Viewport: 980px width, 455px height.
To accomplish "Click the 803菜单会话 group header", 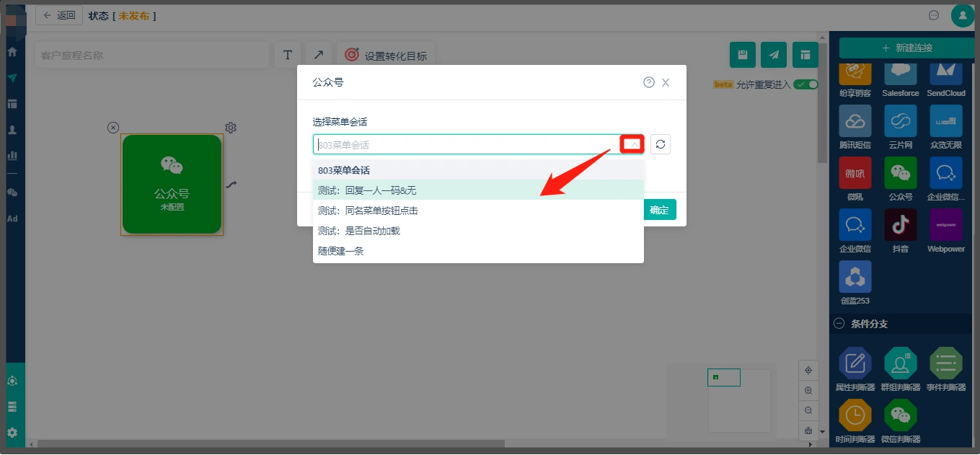I will coord(478,170).
